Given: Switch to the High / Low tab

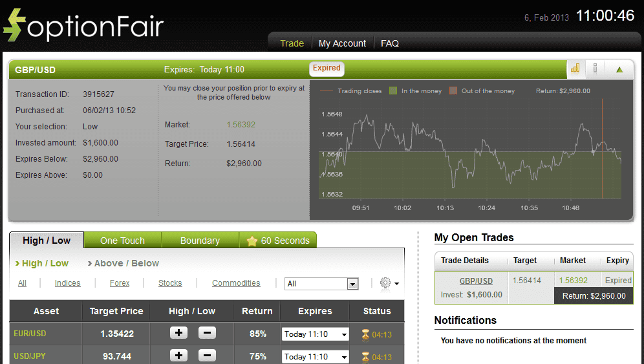Looking at the screenshot, I should (47, 241).
